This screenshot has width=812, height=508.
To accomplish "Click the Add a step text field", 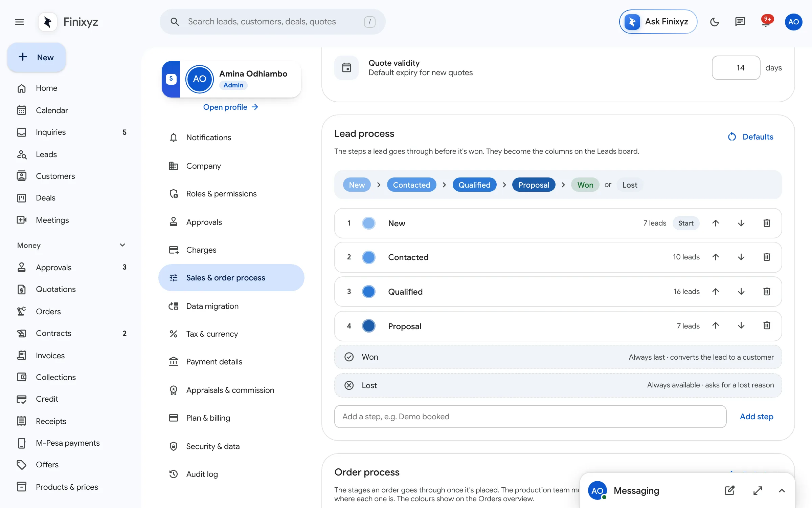I will coord(530,417).
